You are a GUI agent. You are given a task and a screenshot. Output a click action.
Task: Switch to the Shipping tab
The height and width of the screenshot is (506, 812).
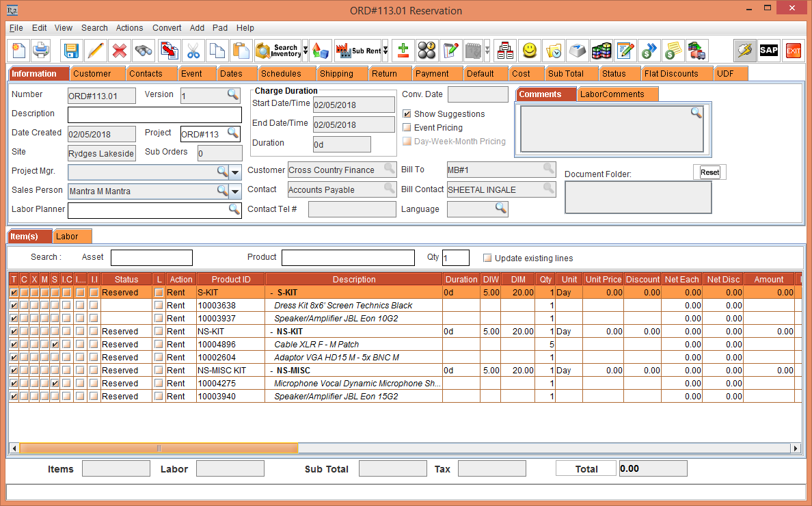[336, 74]
